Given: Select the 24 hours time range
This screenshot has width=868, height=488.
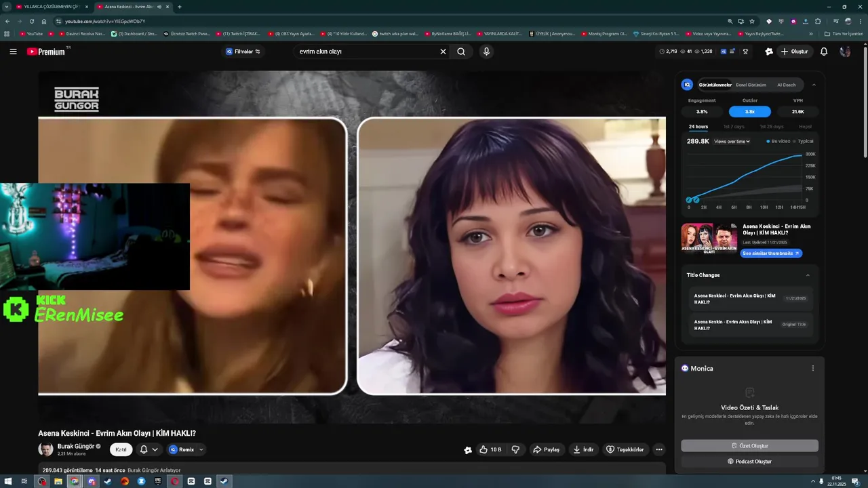Looking at the screenshot, I should pos(698,127).
